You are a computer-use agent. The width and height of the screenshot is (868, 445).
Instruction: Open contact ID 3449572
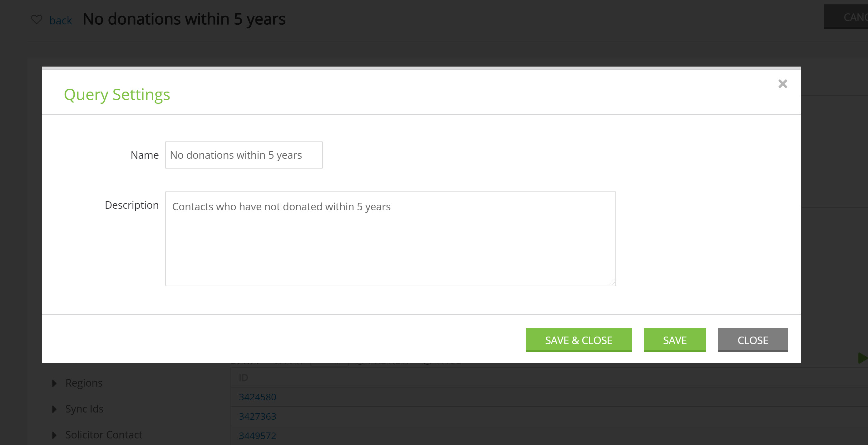258,436
